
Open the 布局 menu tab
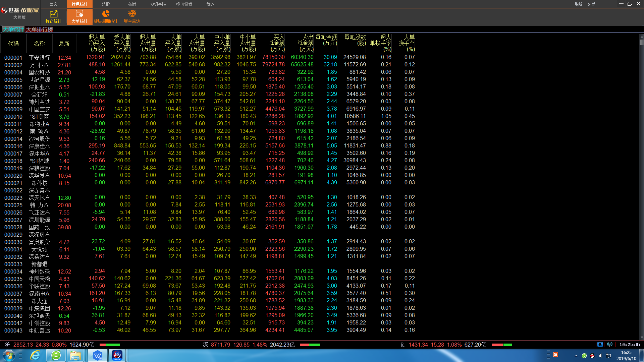pos(132,4)
